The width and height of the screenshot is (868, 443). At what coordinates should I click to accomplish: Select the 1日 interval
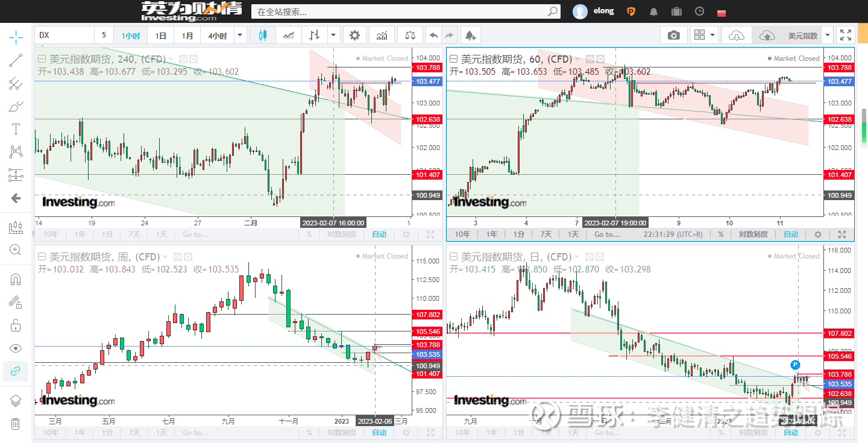pyautogui.click(x=161, y=36)
